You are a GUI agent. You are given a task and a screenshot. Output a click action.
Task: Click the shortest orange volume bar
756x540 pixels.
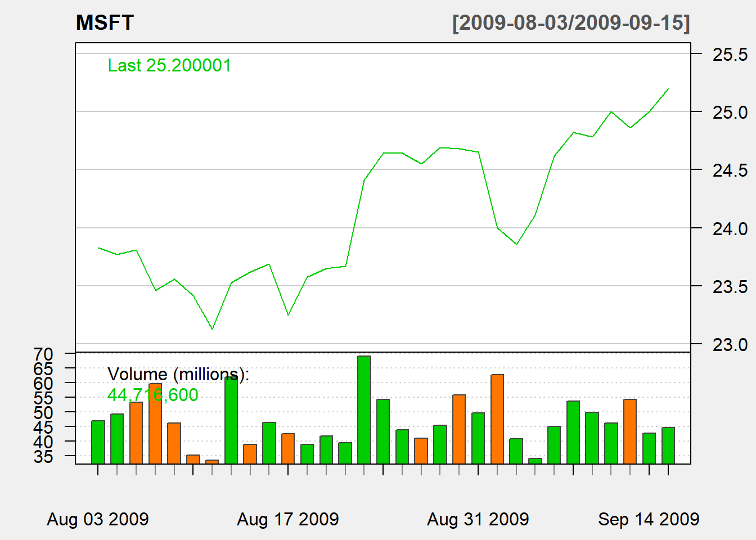(x=212, y=462)
